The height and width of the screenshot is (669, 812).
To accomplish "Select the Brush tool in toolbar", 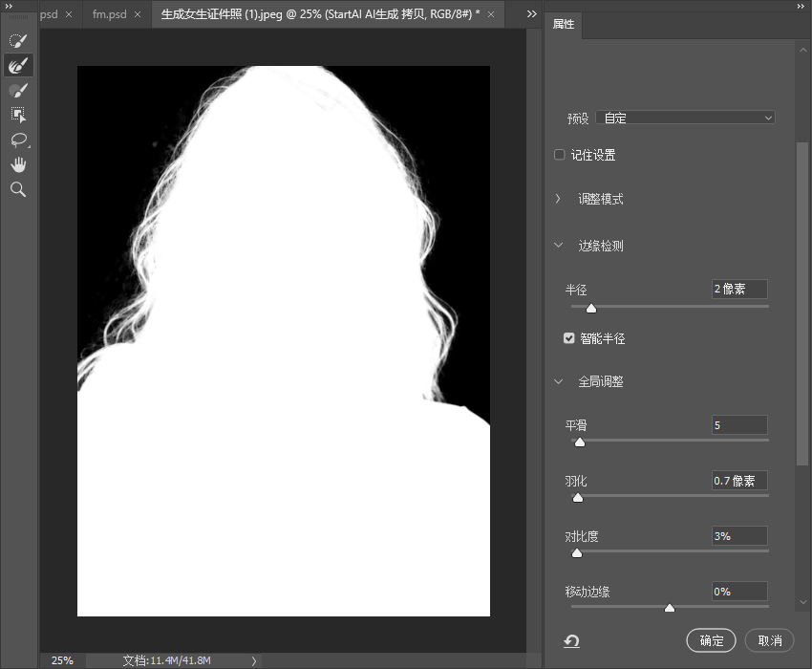I will [19, 90].
